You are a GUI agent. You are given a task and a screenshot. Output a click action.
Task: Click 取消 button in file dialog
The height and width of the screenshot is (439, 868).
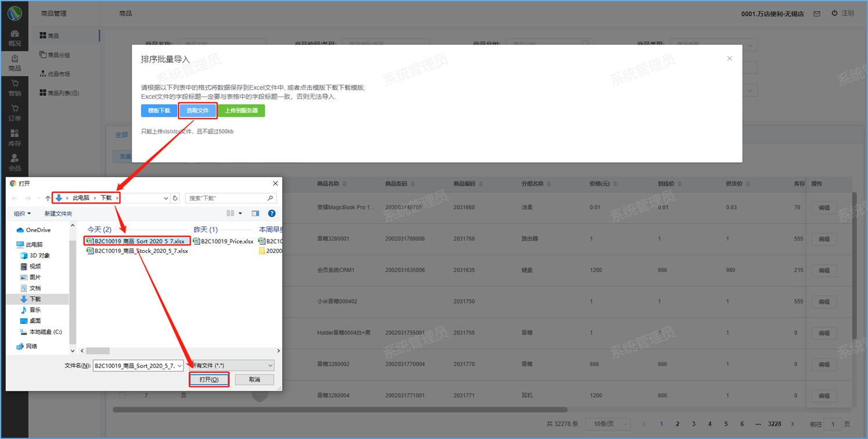pos(254,379)
